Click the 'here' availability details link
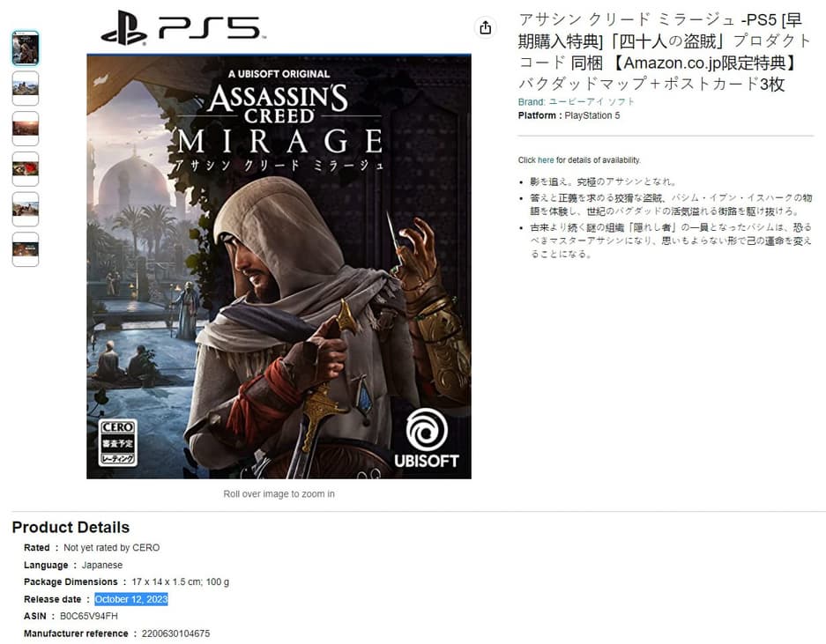This screenshot has width=826, height=644. [x=546, y=160]
